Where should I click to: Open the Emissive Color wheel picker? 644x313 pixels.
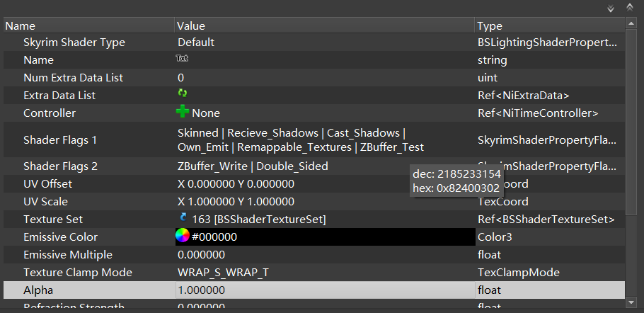coord(183,235)
